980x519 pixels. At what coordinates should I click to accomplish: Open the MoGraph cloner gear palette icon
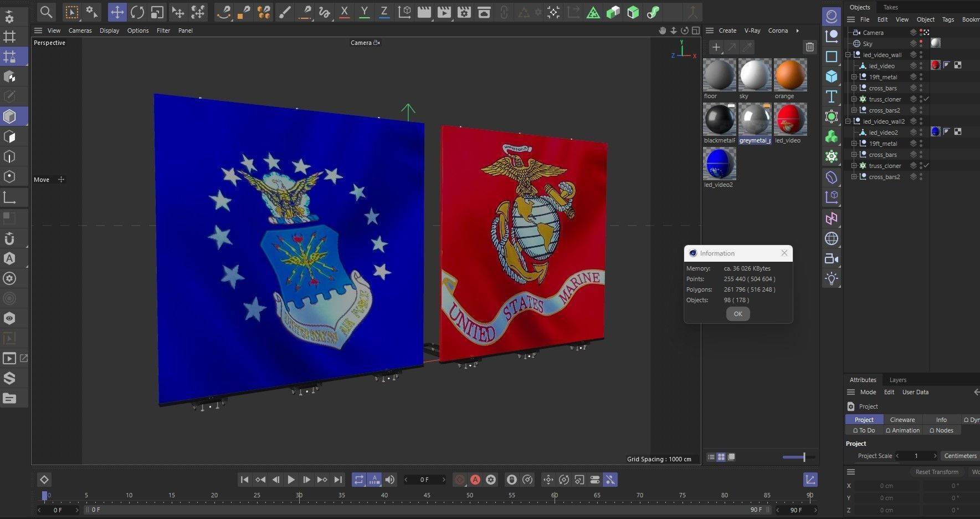[x=831, y=156]
